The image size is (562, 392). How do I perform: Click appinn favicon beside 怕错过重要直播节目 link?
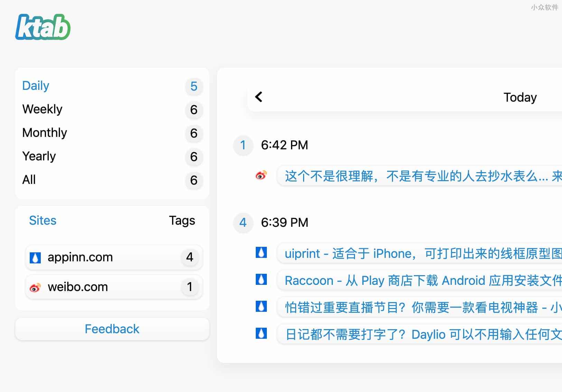tap(261, 306)
